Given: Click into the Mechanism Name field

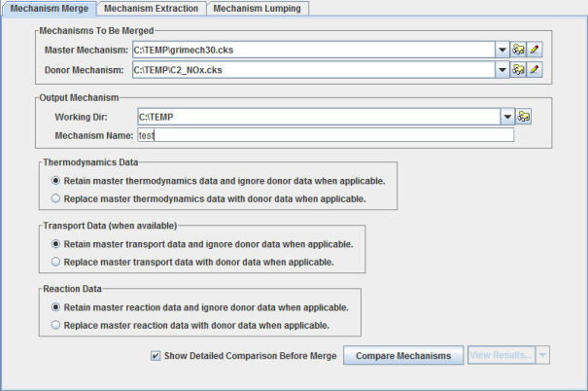Looking at the screenshot, I should [326, 135].
